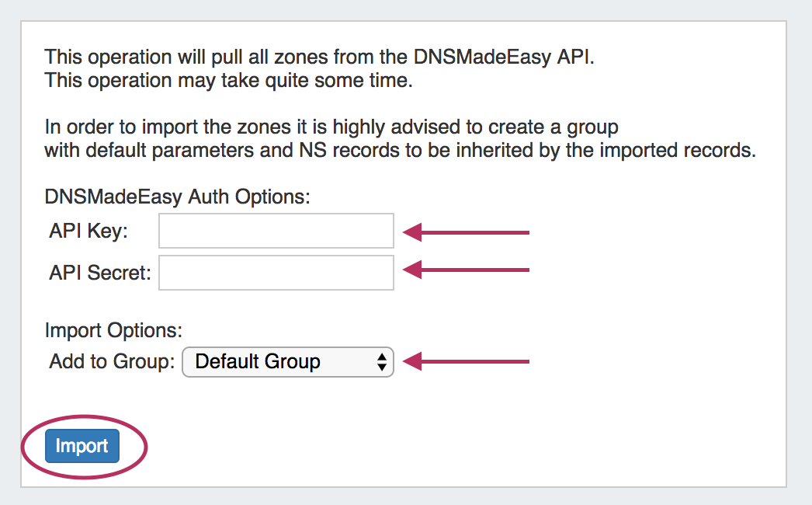
Task: Click the red arrow pointing at Default Group
Action: [466, 361]
